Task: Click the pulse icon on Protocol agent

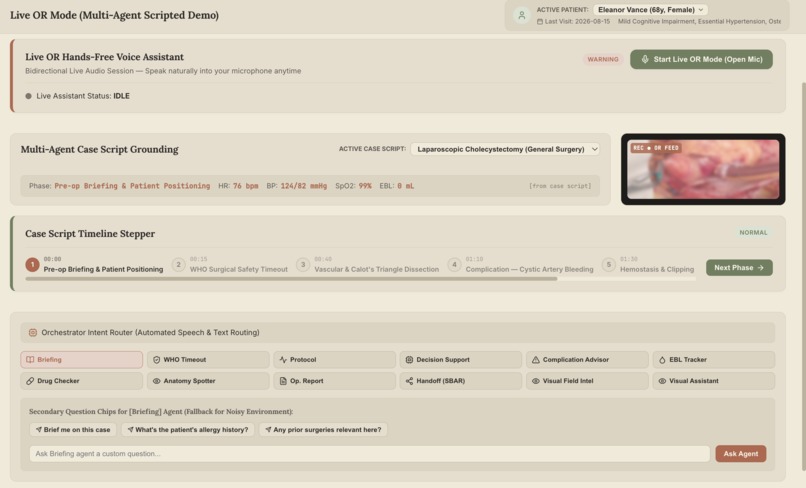Action: point(283,360)
